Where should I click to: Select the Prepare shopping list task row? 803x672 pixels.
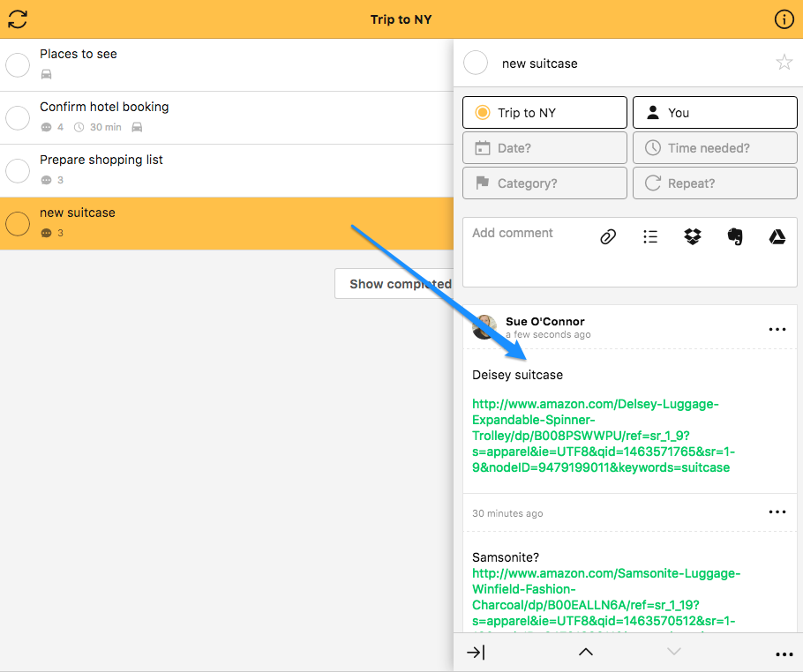227,171
